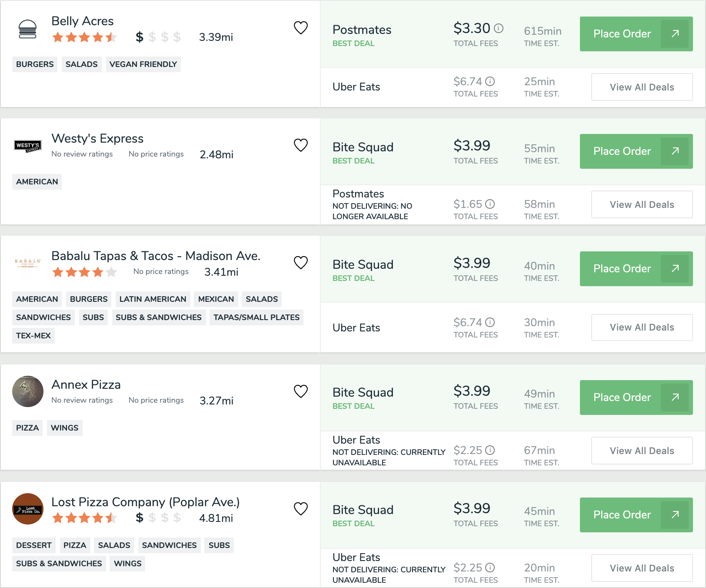The height and width of the screenshot is (588, 706).
Task: View All Deals for Belly Acres
Action: (x=642, y=87)
